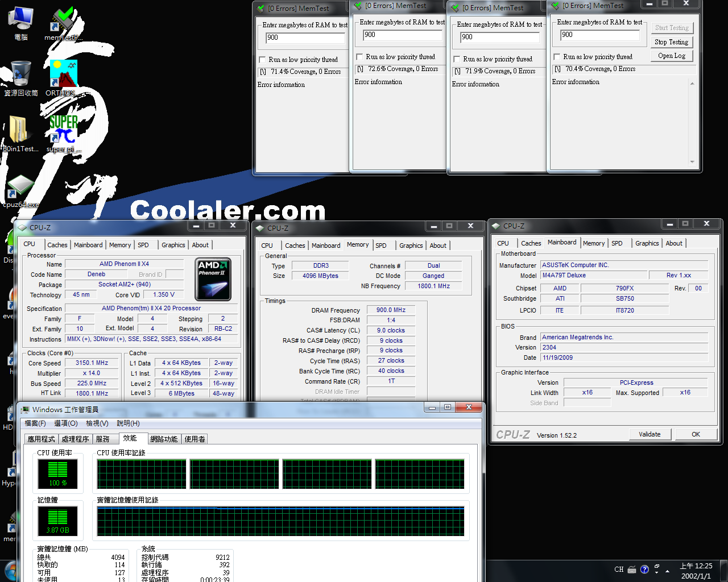Image resolution: width=728 pixels, height=582 pixels.
Task: Click the BIOS Date value 11/19/2009
Action: [624, 358]
